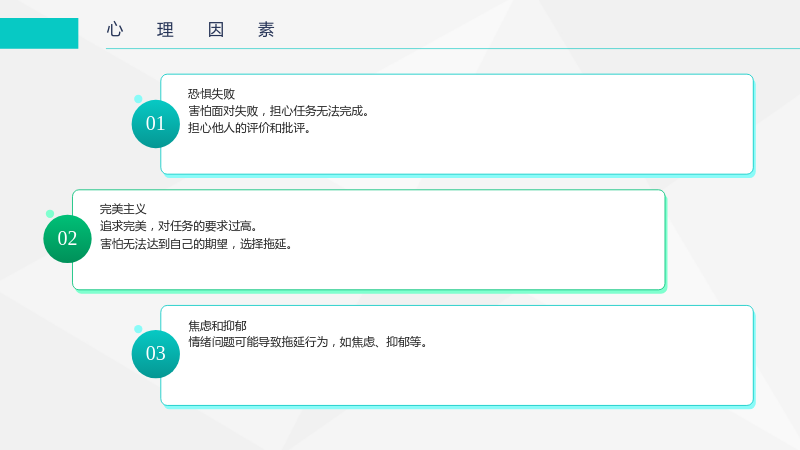
Task: Select the heading 恐惧失败
Action: pos(211,94)
